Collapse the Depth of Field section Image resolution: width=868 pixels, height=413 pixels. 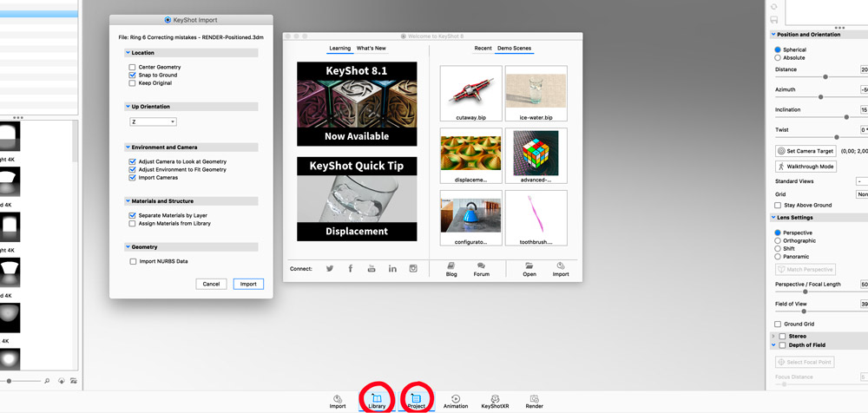coord(773,345)
